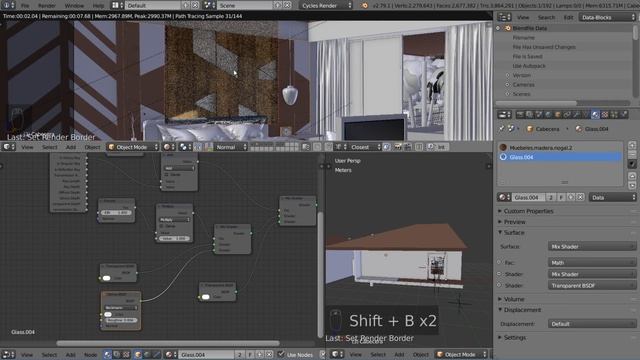Move material slot up arrow
Viewport: 640px width, 360px height.
[632, 176]
